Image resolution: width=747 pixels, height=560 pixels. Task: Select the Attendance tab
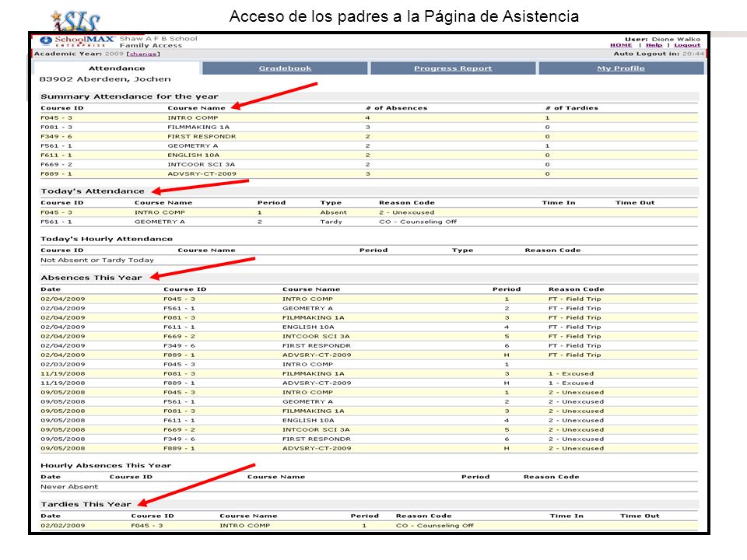[117, 68]
